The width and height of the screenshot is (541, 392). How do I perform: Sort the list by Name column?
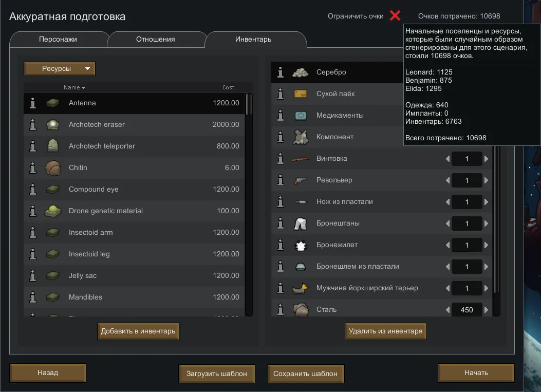pyautogui.click(x=74, y=87)
